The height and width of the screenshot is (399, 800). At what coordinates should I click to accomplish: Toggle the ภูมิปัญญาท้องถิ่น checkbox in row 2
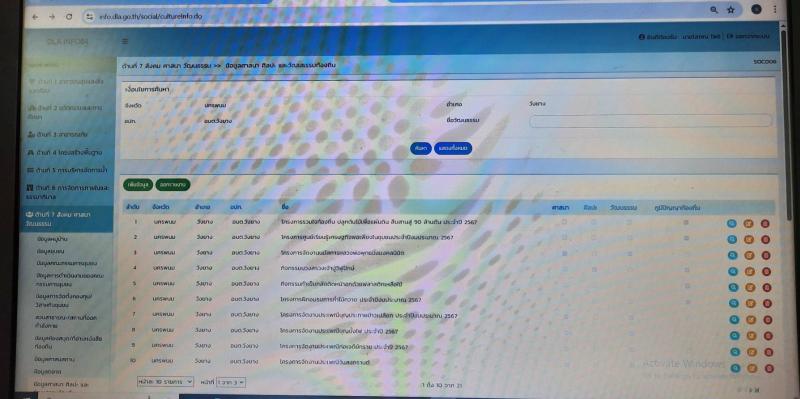(686, 238)
